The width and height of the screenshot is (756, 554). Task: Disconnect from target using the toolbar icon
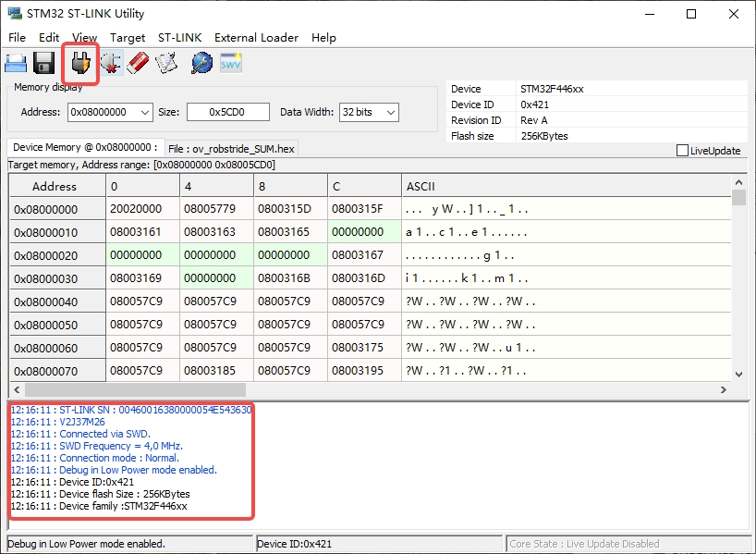pos(112,63)
